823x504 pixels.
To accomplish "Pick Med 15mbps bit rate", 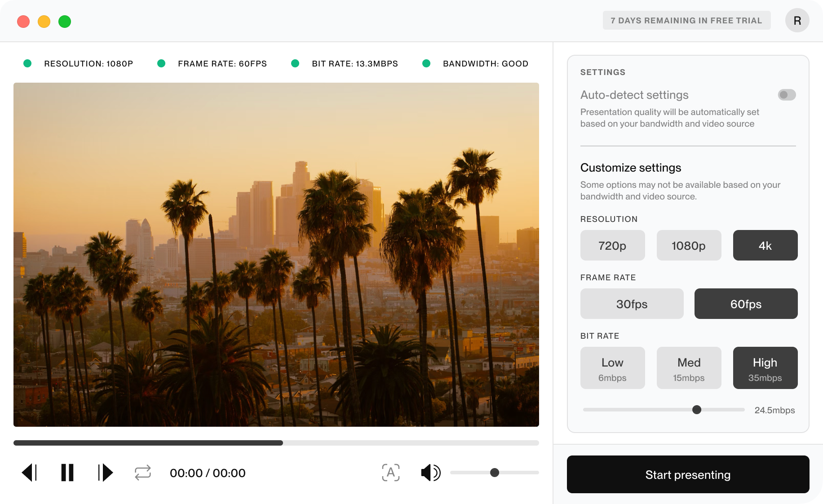I will (x=689, y=368).
